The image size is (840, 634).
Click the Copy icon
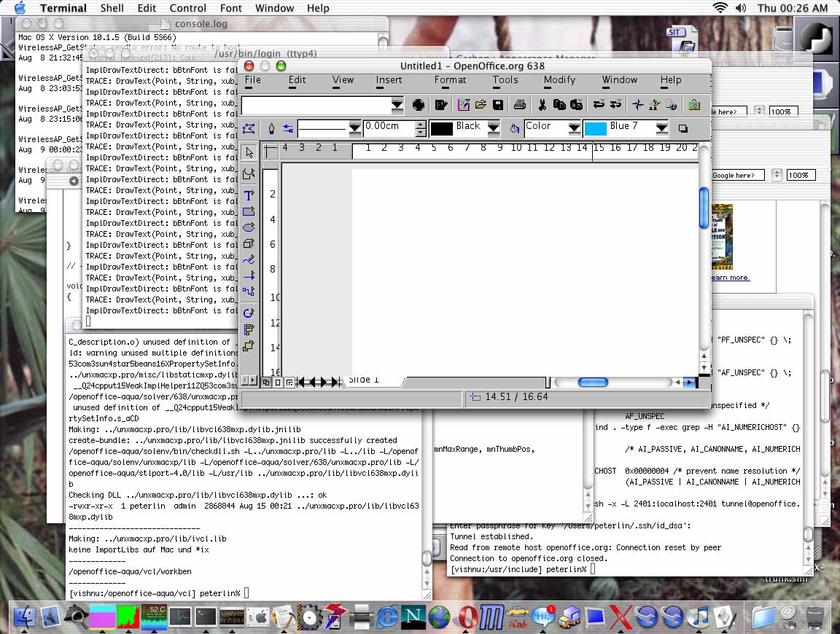click(559, 105)
